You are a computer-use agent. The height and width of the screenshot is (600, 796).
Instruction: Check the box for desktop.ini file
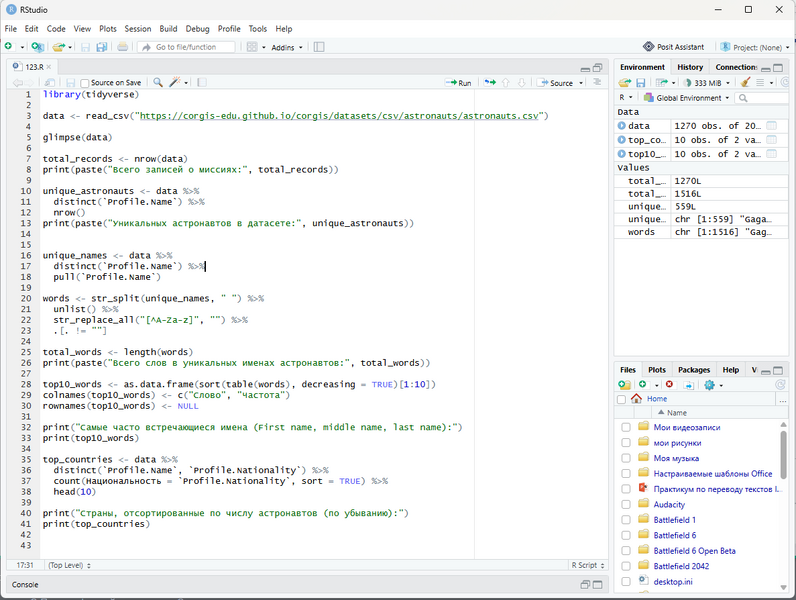[x=626, y=582]
